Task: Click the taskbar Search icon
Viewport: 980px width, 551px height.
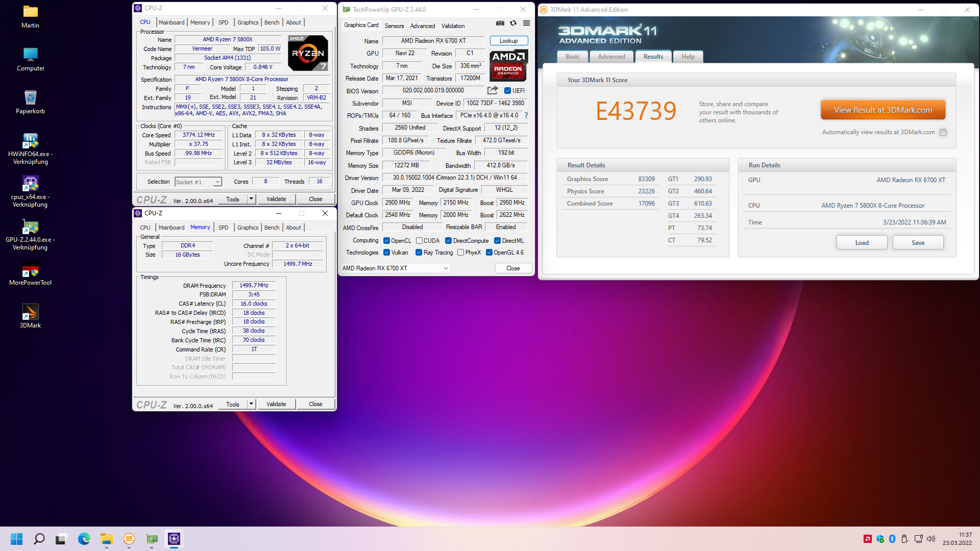Action: click(39, 539)
